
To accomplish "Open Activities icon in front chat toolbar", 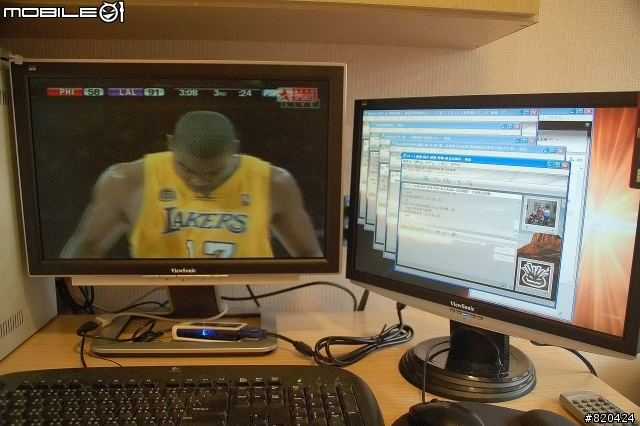I will click(x=447, y=181).
